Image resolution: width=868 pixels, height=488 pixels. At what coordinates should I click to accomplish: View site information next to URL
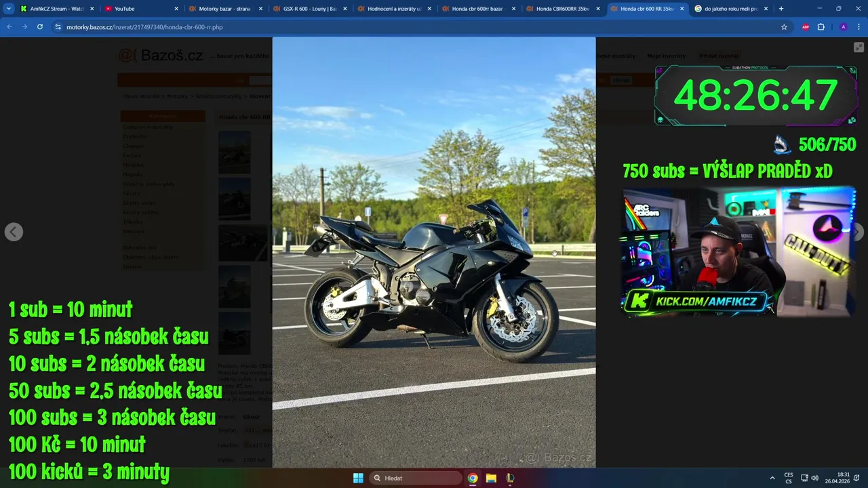pyautogui.click(x=58, y=27)
